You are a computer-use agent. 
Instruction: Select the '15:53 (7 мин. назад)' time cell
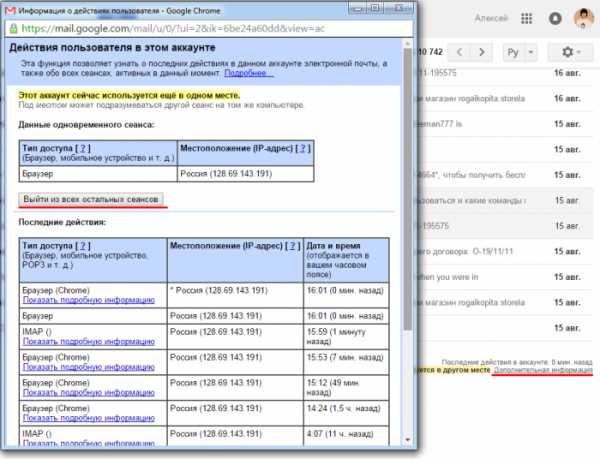(x=346, y=362)
